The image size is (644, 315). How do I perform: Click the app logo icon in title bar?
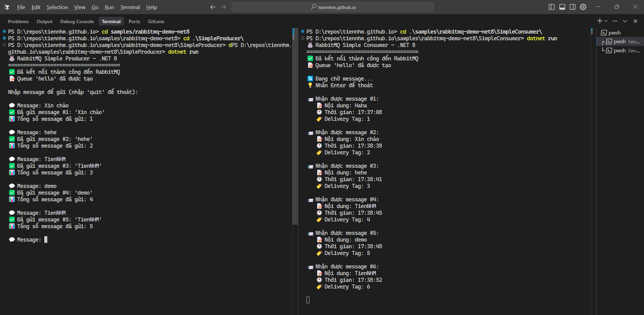(x=7, y=7)
